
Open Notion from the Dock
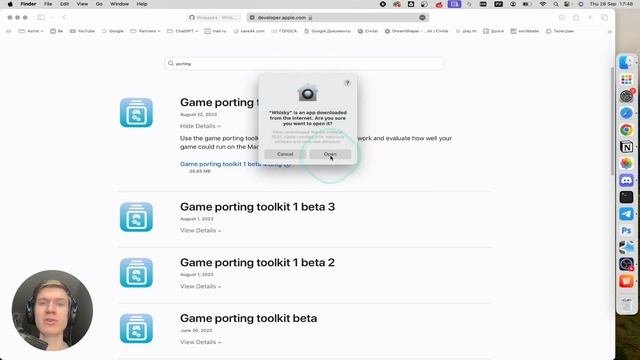tap(626, 147)
